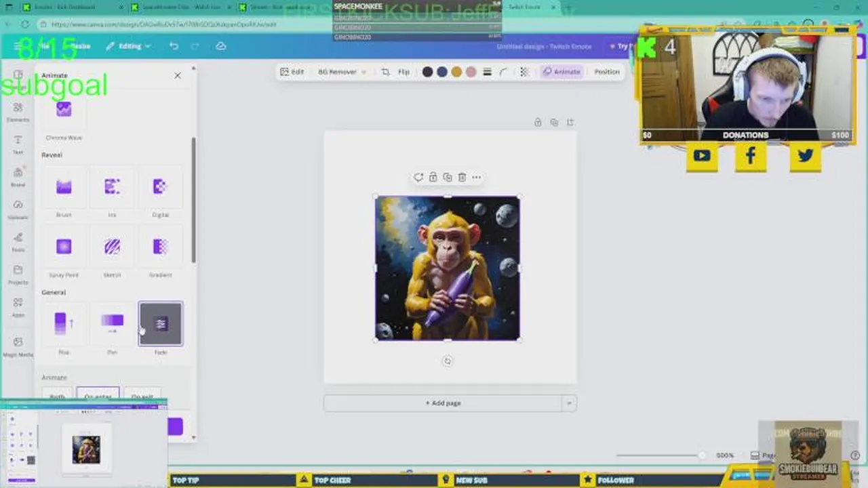Viewport: 868px width, 488px height.
Task: Open the Apps sidebar panel
Action: click(x=18, y=307)
